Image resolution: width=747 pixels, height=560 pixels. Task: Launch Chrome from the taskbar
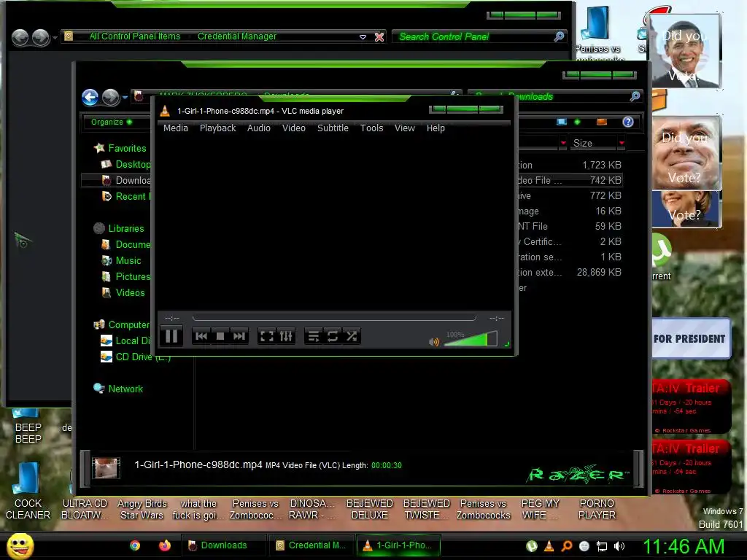(135, 545)
